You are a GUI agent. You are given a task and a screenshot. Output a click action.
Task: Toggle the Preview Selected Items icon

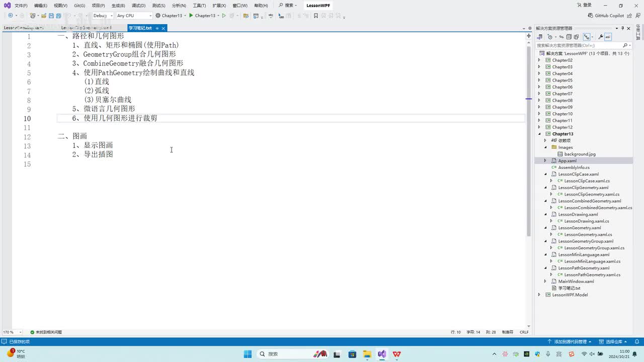click(608, 37)
